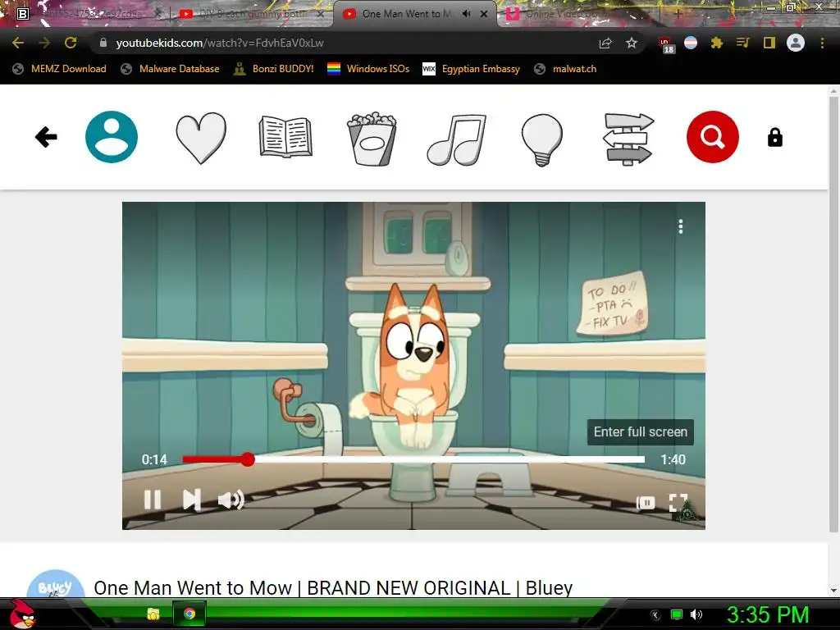The height and width of the screenshot is (630, 840).
Task: Click the 3:35 PM taskbar clock
Action: (767, 614)
